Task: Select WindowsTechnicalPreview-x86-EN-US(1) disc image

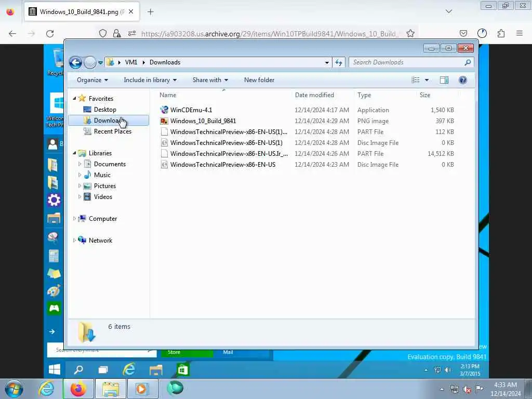Action: point(307,142)
